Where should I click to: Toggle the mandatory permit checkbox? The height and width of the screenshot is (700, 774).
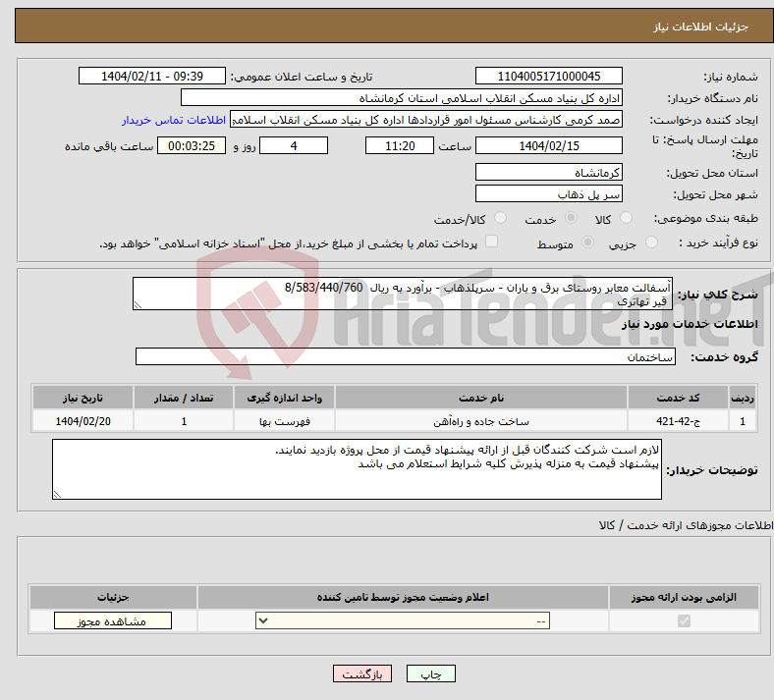684,620
